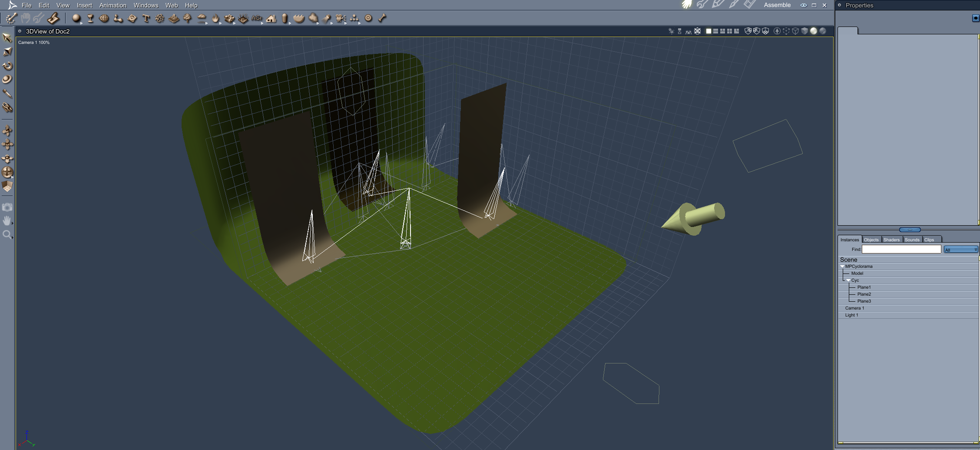This screenshot has height=450, width=980.
Task: Insert a bone using bone icon
Action: pyautogui.click(x=382, y=18)
